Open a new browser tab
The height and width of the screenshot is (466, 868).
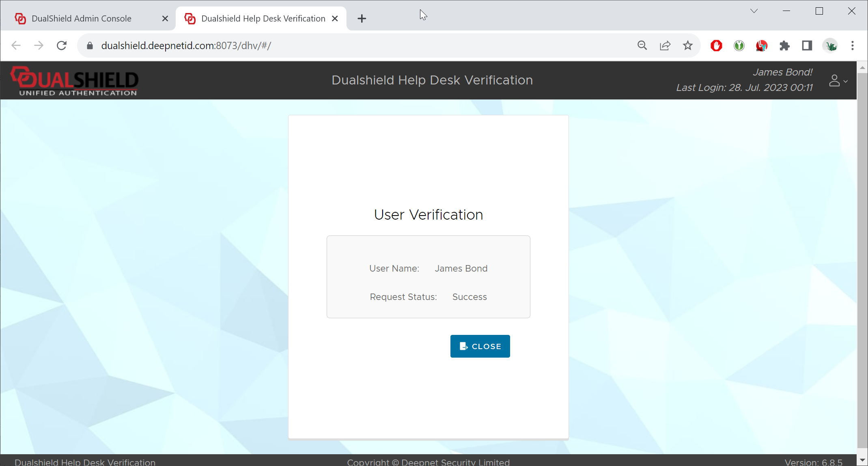pos(362,19)
